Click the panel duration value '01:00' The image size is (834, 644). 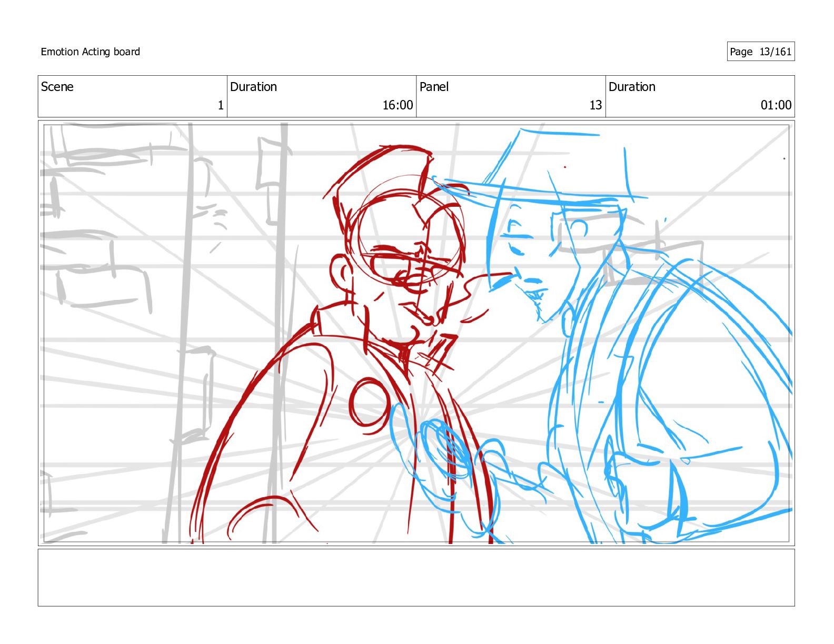[776, 105]
